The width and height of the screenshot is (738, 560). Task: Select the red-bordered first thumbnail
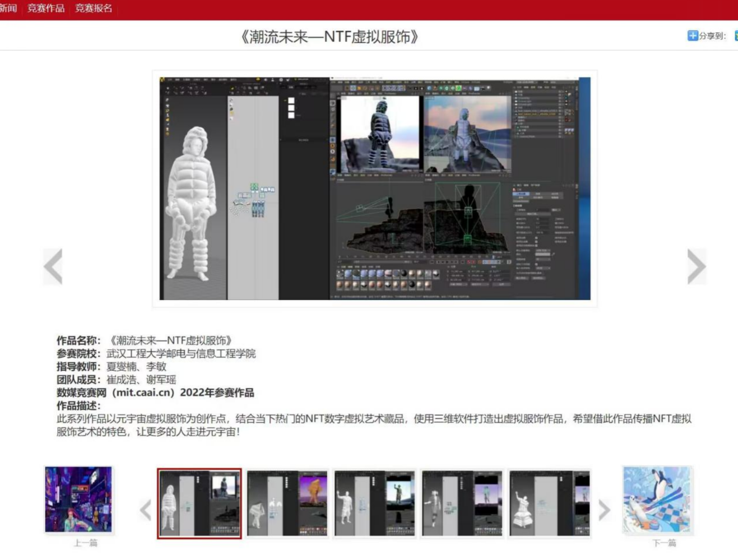[x=199, y=503]
